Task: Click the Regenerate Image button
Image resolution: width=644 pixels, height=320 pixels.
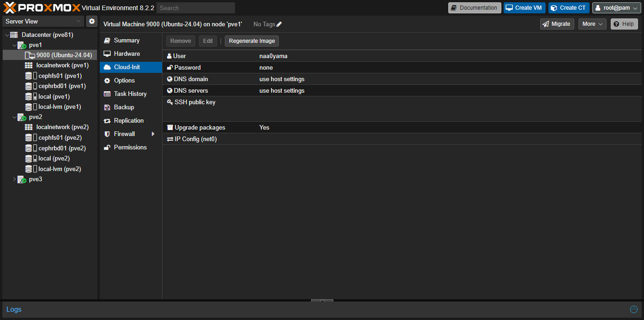Action: [x=252, y=41]
